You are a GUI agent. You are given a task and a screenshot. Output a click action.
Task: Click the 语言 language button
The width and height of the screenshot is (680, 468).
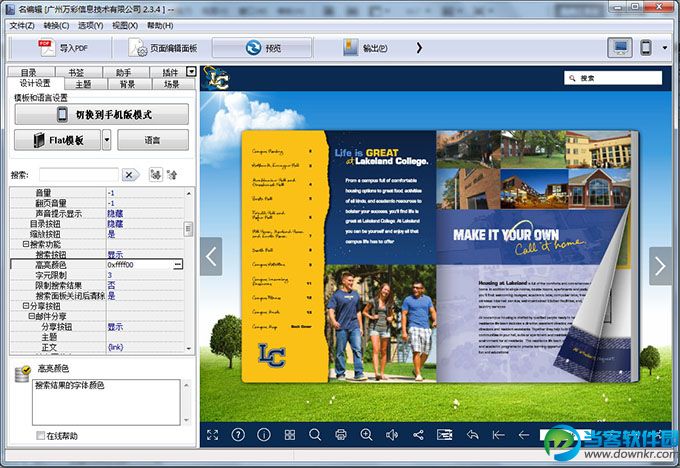coord(153,140)
